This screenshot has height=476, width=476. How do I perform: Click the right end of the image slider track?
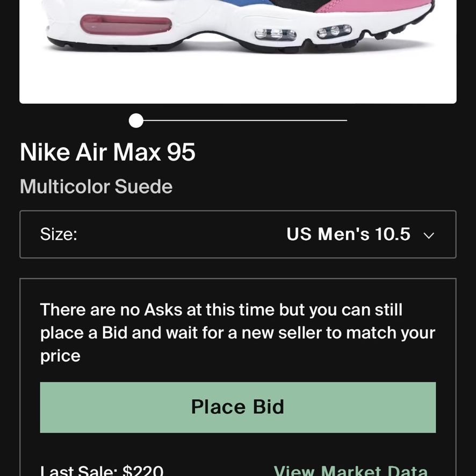click(345, 120)
